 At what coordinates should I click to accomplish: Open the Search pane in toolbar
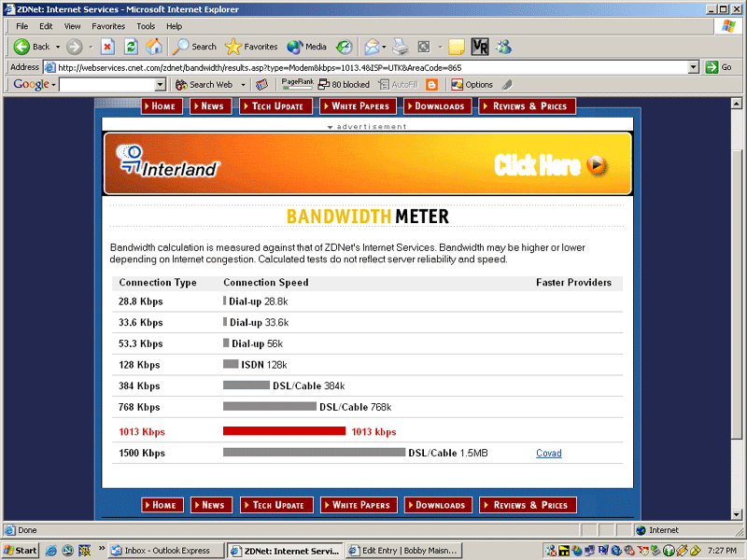(x=194, y=47)
